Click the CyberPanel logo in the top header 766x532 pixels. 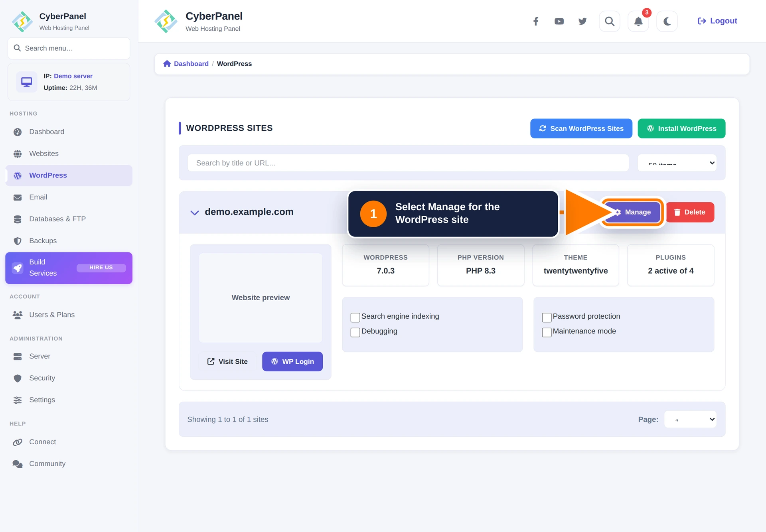coord(166,22)
